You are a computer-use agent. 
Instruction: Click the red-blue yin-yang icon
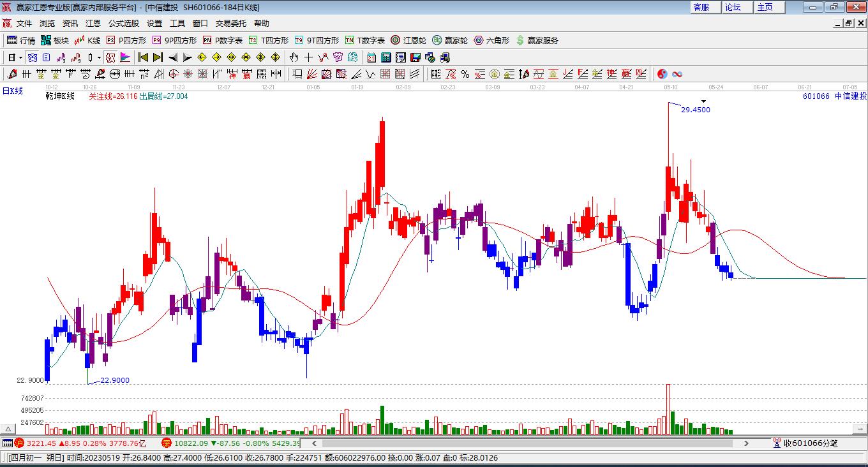pyautogui.click(x=662, y=74)
